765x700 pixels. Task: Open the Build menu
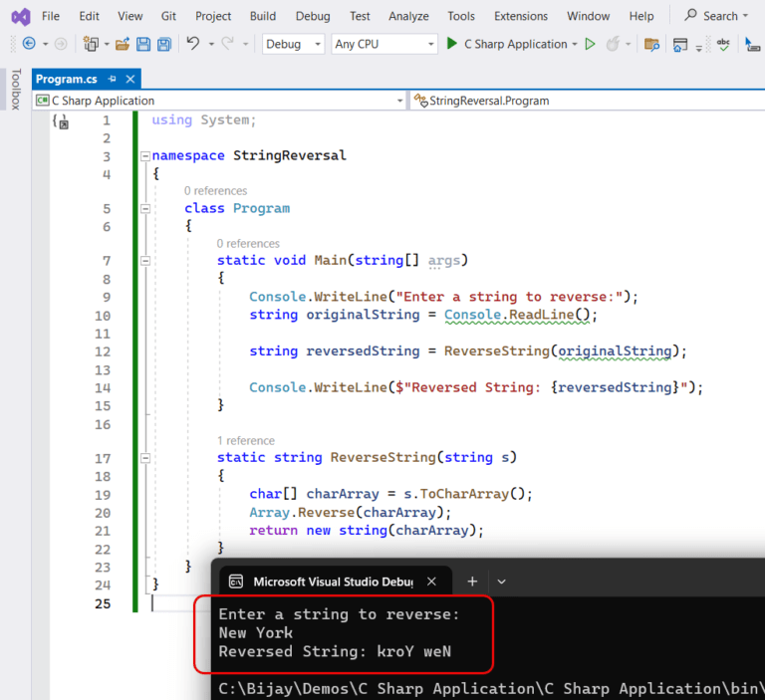(263, 16)
